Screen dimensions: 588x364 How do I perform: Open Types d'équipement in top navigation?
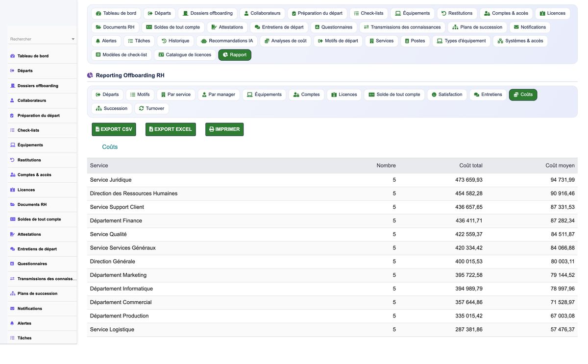[461, 41]
